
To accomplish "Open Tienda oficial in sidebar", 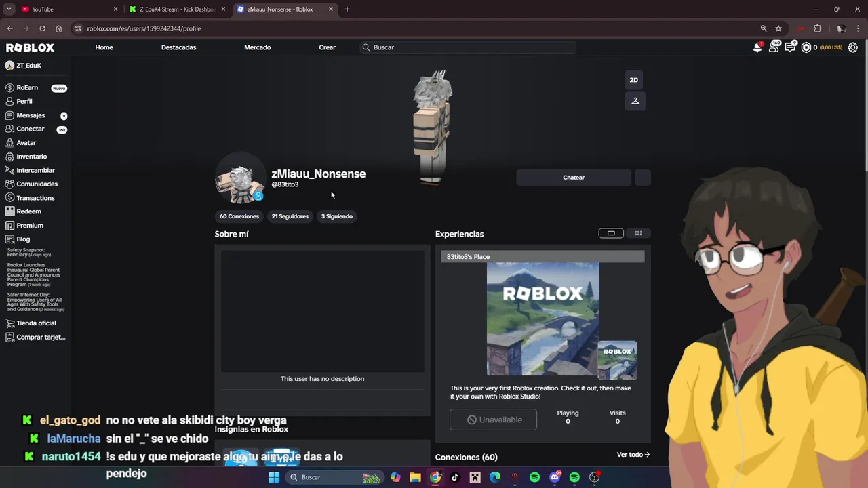I will click(x=36, y=323).
